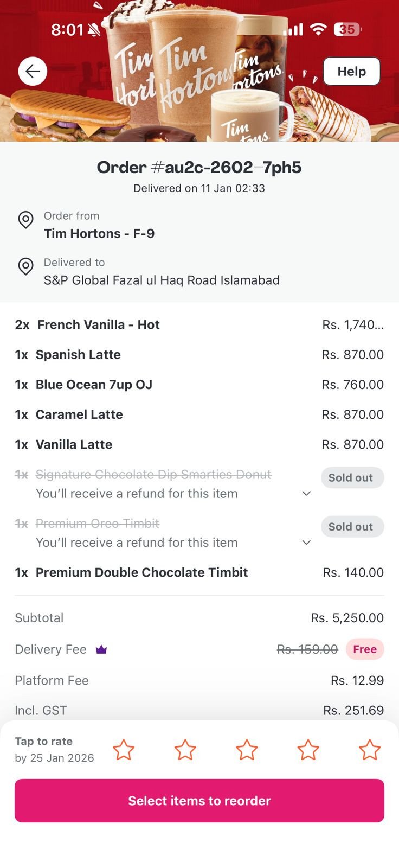The image size is (399, 868).
Task: Expand refund details for Premium Oreo Timbit
Action: (306, 542)
